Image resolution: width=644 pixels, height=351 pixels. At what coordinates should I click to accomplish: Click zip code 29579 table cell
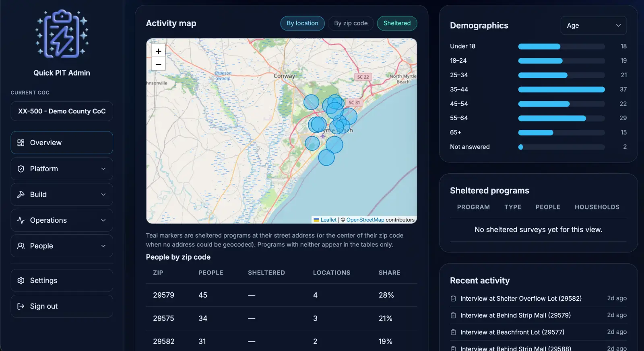(163, 295)
